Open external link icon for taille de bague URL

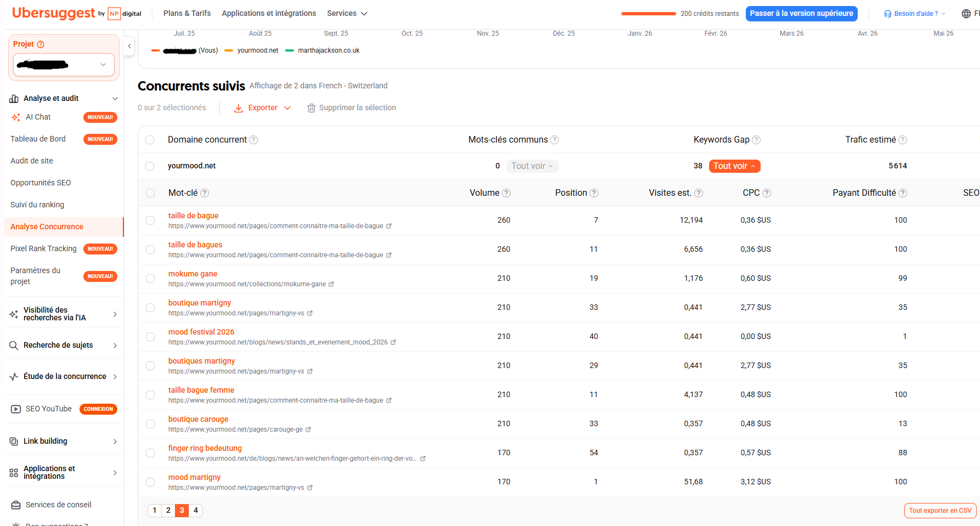389,226
